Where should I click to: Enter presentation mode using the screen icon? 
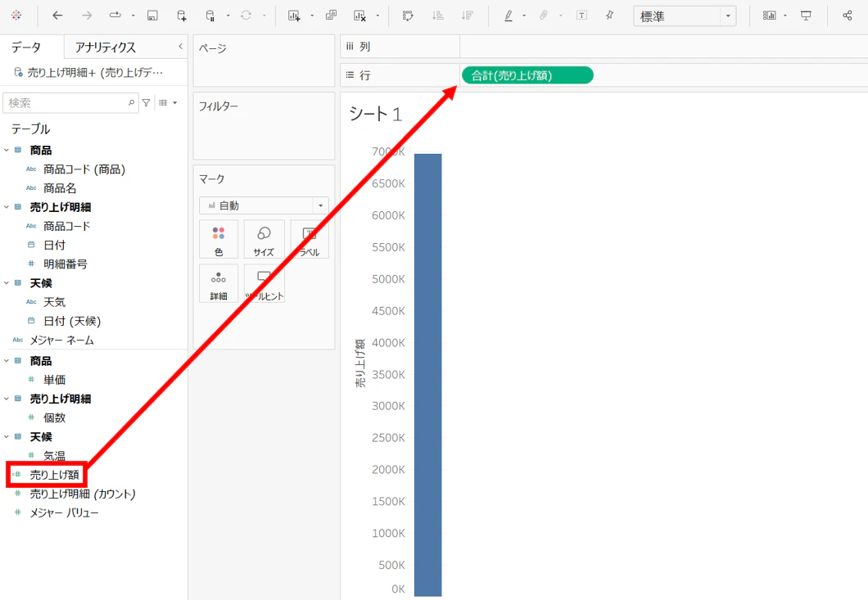806,16
